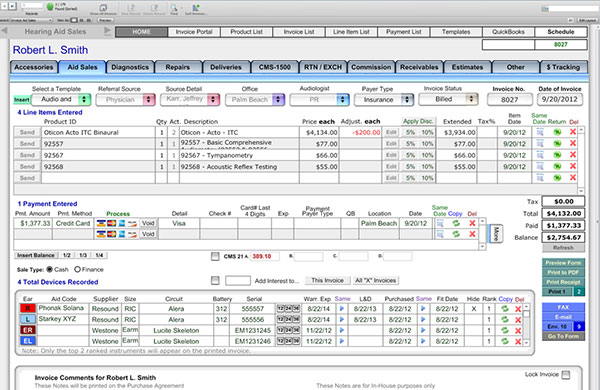Click Print to PDF button
The width and height of the screenshot is (600, 390).
[x=563, y=272]
